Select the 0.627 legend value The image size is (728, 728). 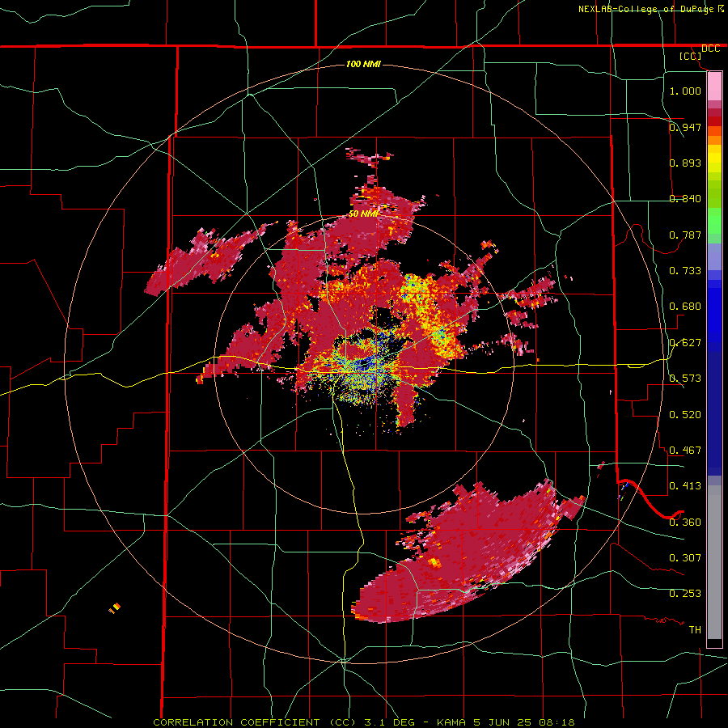coord(685,343)
